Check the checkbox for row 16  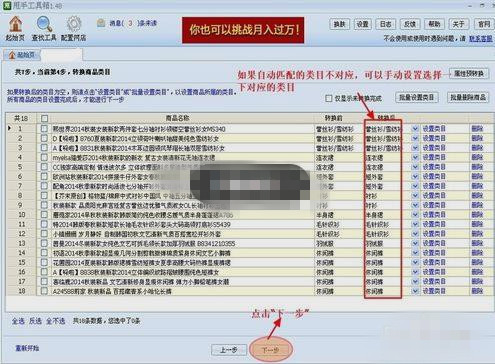tap(44, 272)
